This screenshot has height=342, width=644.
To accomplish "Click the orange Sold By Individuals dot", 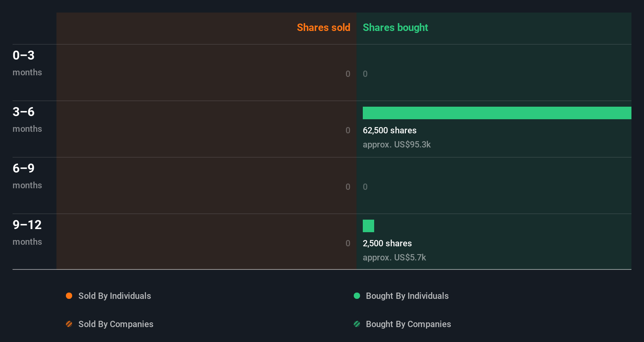I will [69, 296].
